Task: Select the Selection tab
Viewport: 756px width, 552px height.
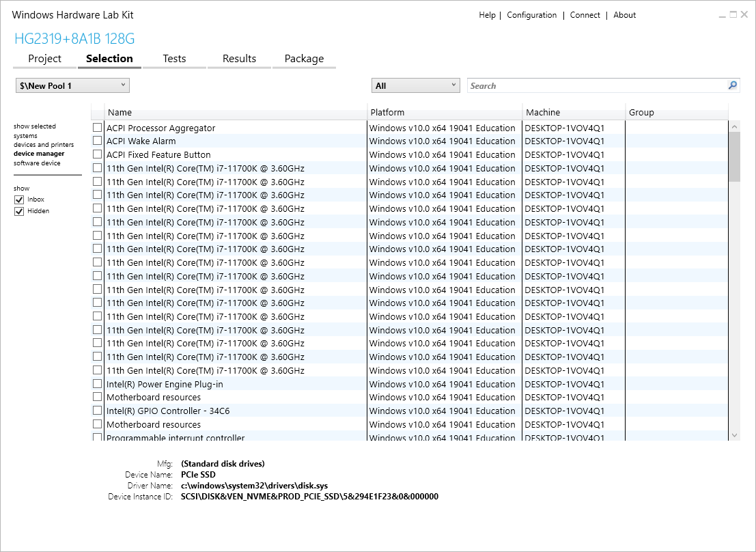Action: coord(109,58)
